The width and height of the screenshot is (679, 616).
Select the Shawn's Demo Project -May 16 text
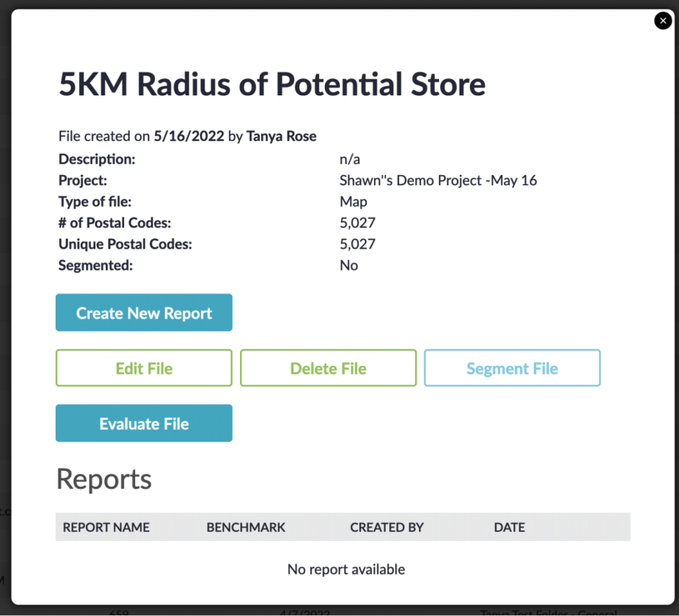click(438, 180)
